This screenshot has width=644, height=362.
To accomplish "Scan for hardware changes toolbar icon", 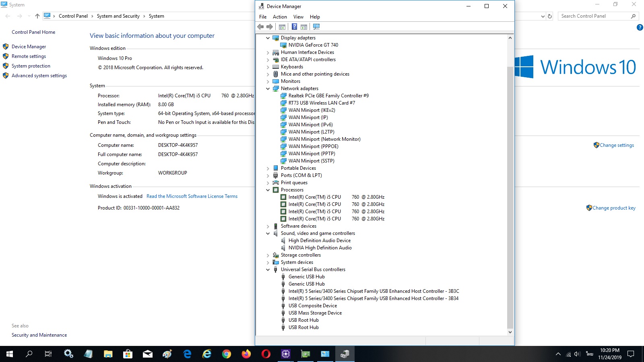I will pos(316,27).
